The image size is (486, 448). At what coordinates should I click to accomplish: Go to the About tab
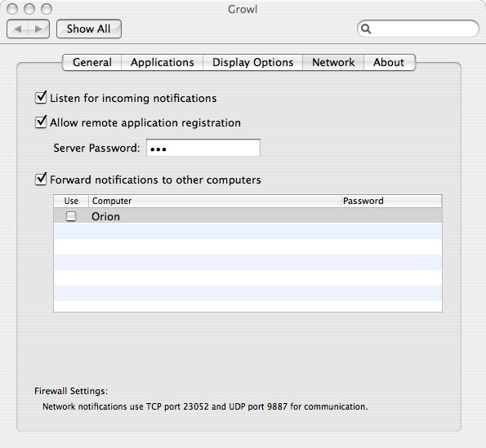pyautogui.click(x=389, y=63)
